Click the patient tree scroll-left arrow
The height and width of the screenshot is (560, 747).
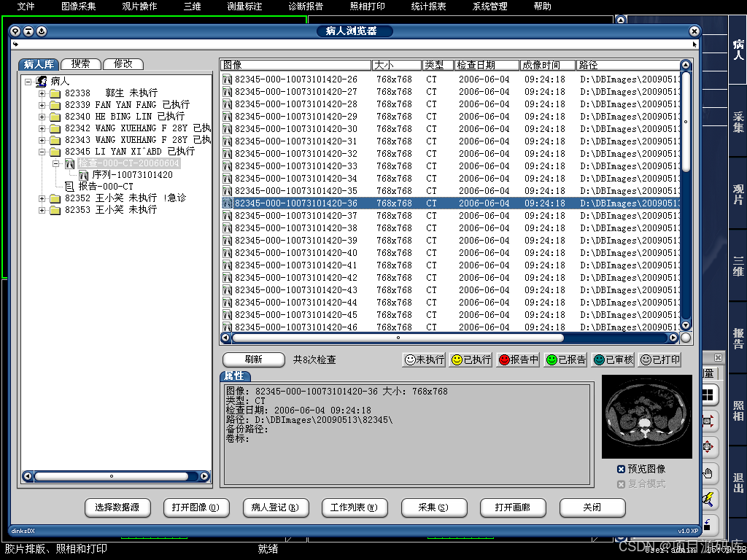pos(28,475)
